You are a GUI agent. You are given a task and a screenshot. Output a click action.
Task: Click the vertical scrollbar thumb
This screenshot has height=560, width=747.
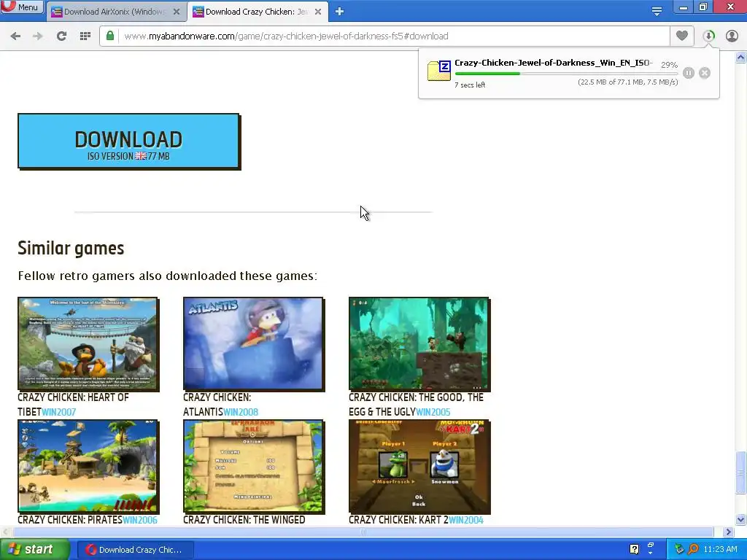click(x=741, y=472)
